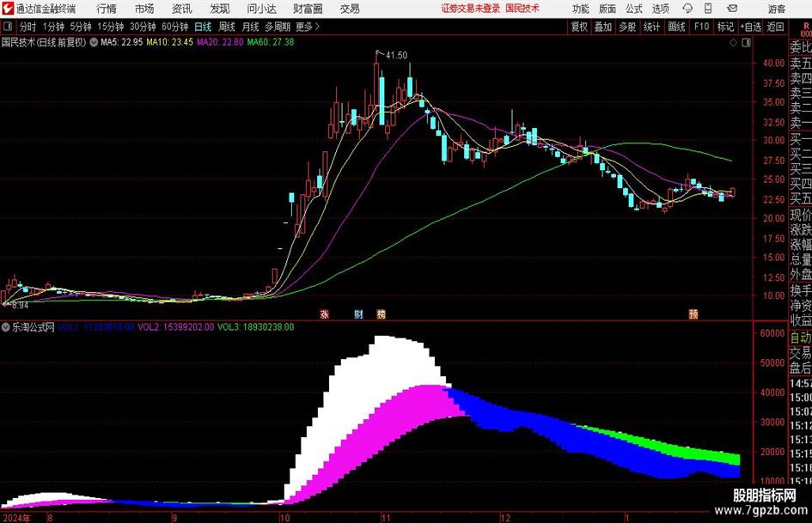Image resolution: width=812 pixels, height=523 pixels.
Task: Switch to 60分钟 chart period
Action: tap(175, 27)
